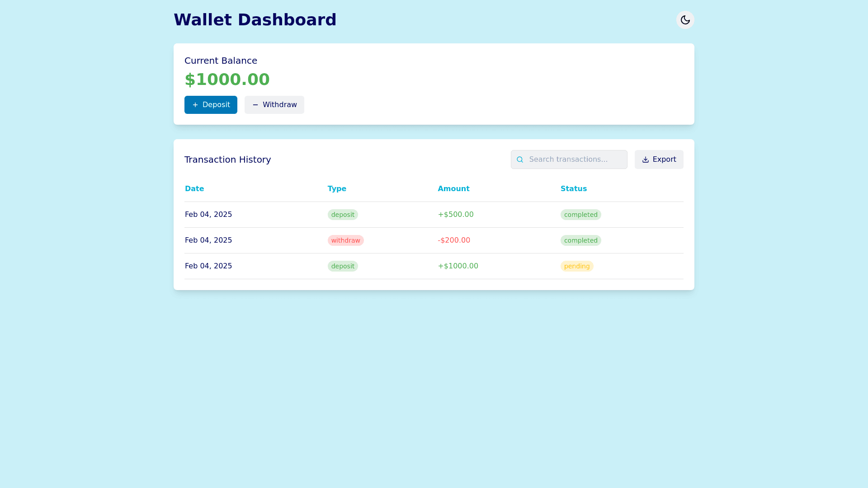
Task: Focus the Search transactions field
Action: [574, 160]
